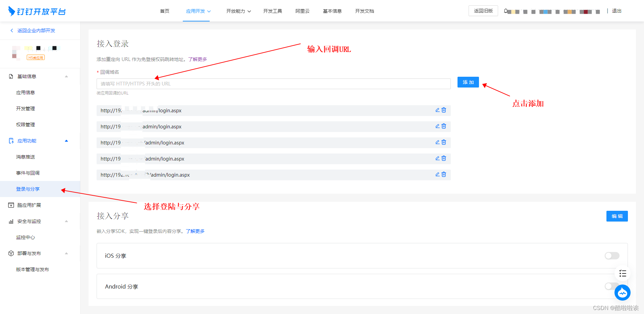Click the Android 分享 label

coord(121,287)
